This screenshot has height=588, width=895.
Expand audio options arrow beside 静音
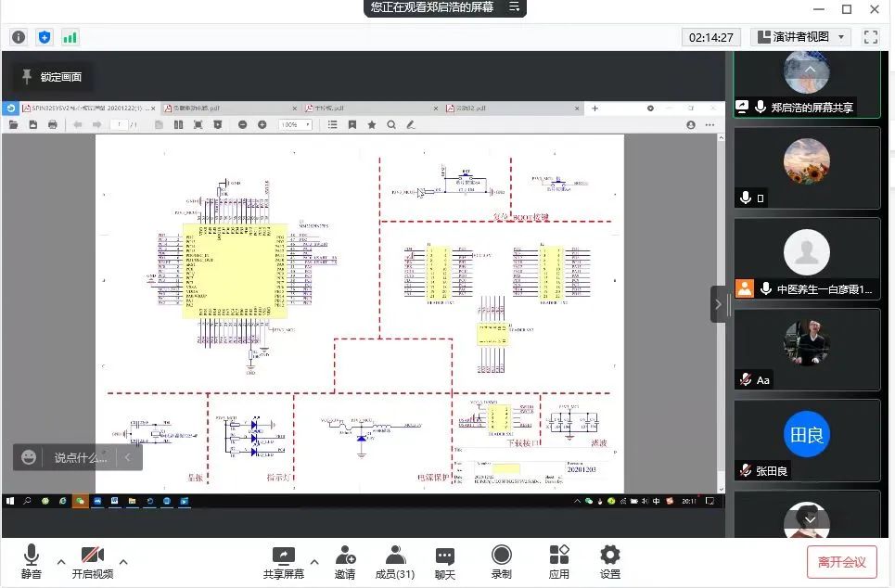point(61,561)
